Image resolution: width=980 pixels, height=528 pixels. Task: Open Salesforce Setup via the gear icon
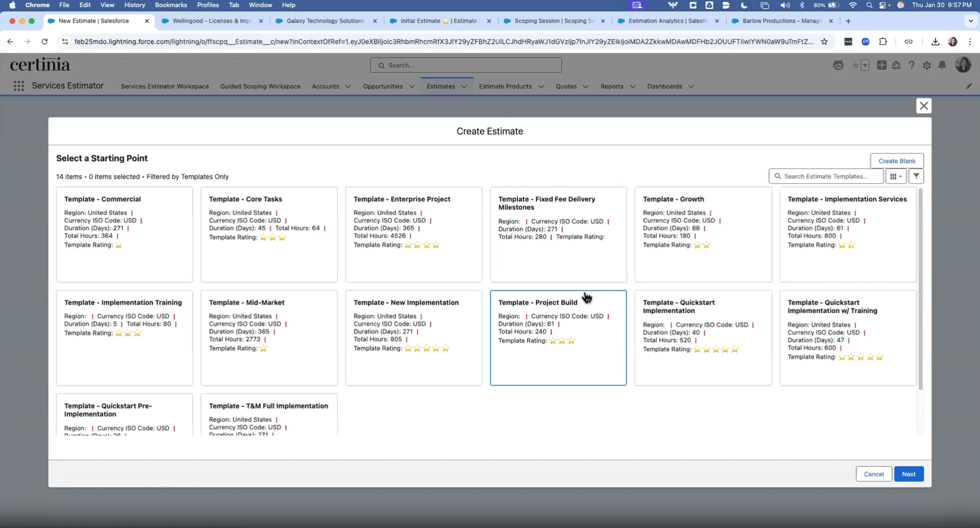[927, 65]
